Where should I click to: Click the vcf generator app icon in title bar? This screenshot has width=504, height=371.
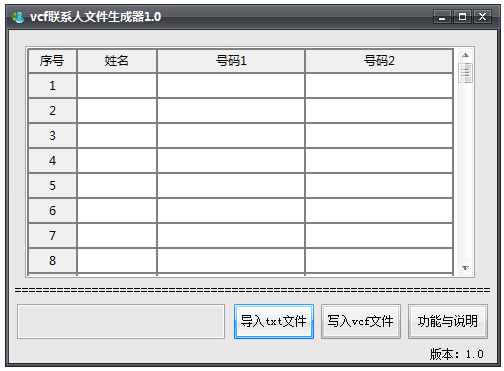pyautogui.click(x=18, y=17)
